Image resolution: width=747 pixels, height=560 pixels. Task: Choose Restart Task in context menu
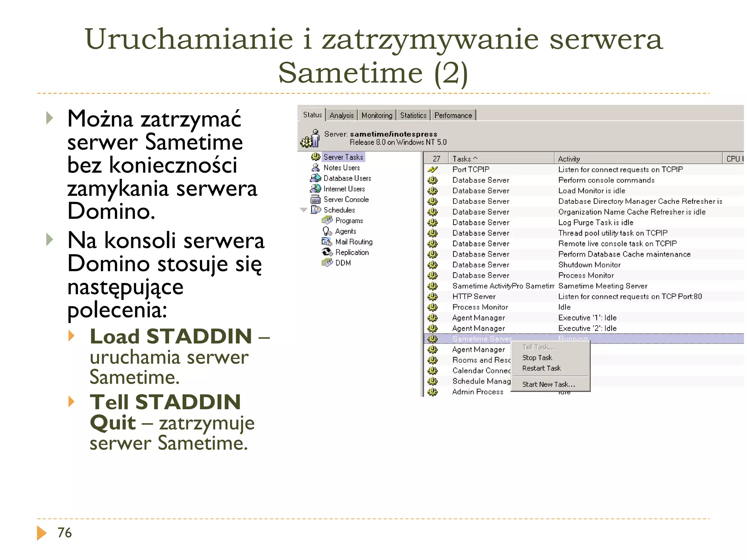tap(541, 368)
